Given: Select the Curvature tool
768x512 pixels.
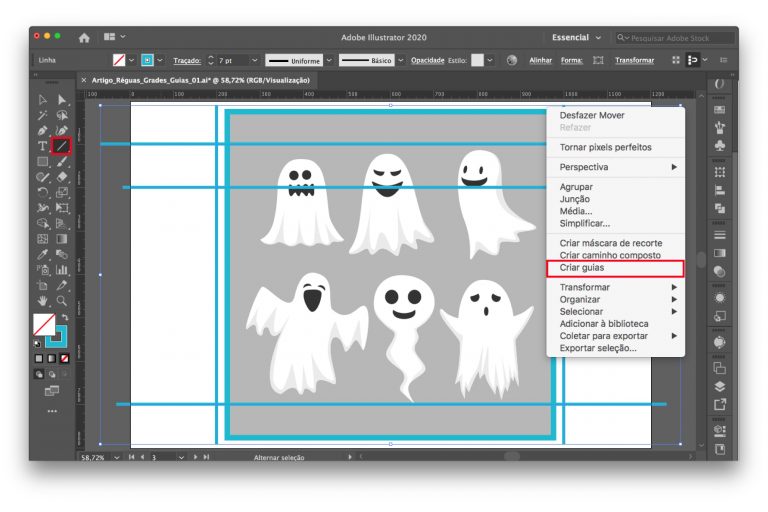Looking at the screenshot, I should click(x=62, y=131).
